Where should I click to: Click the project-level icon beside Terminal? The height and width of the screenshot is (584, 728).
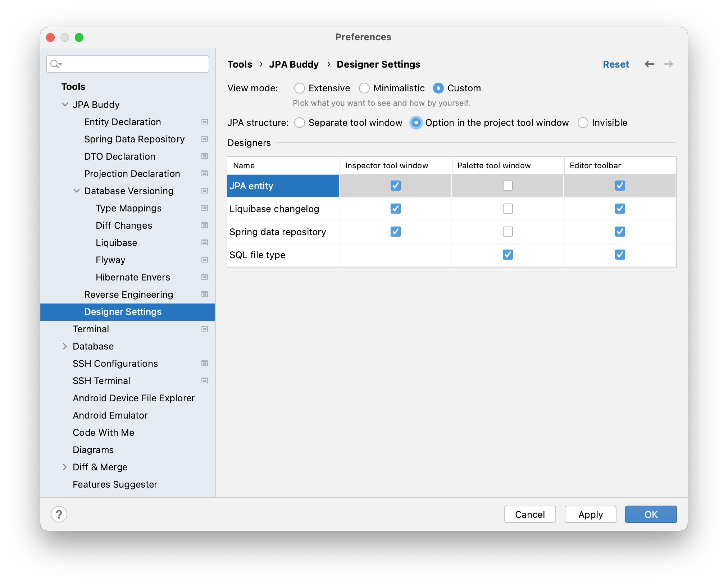pyautogui.click(x=205, y=329)
